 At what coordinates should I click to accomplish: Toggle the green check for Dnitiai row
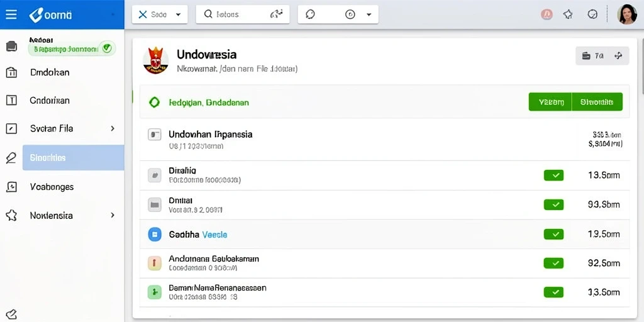pyautogui.click(x=553, y=204)
